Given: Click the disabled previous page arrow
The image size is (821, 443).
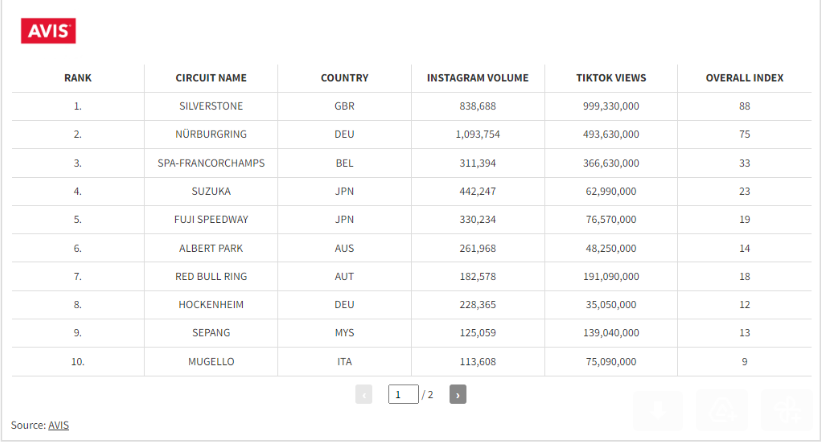Looking at the screenshot, I should (x=364, y=394).
